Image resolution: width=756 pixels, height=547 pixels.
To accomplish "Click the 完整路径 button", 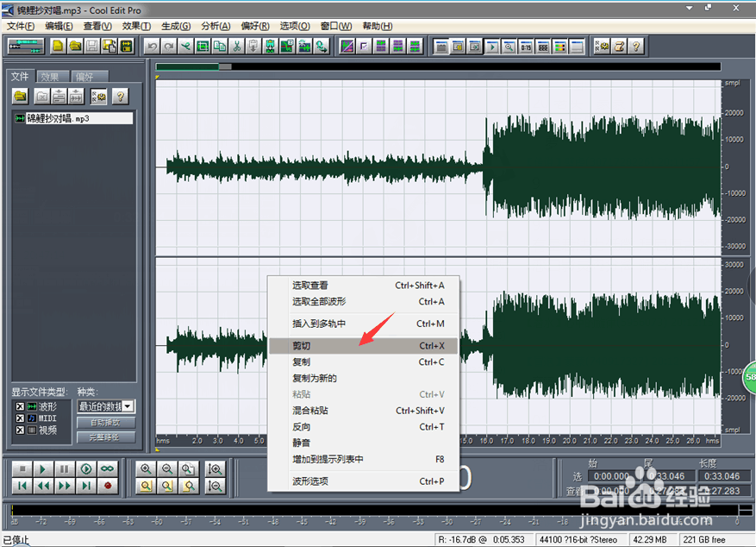I will click(106, 437).
